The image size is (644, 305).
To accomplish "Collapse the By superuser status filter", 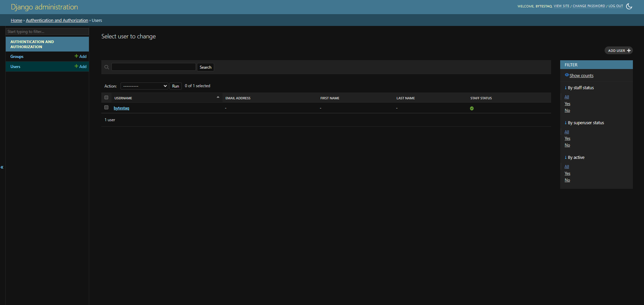I will tap(584, 123).
